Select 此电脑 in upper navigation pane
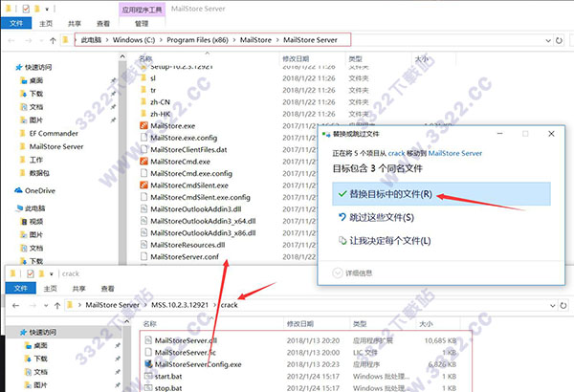This screenshot has width=574, height=392. pos(34,207)
